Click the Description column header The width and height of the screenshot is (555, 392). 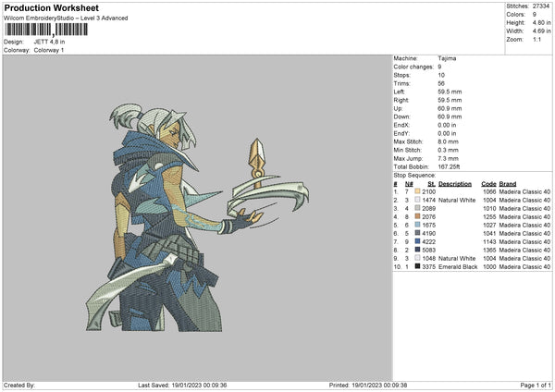point(455,184)
